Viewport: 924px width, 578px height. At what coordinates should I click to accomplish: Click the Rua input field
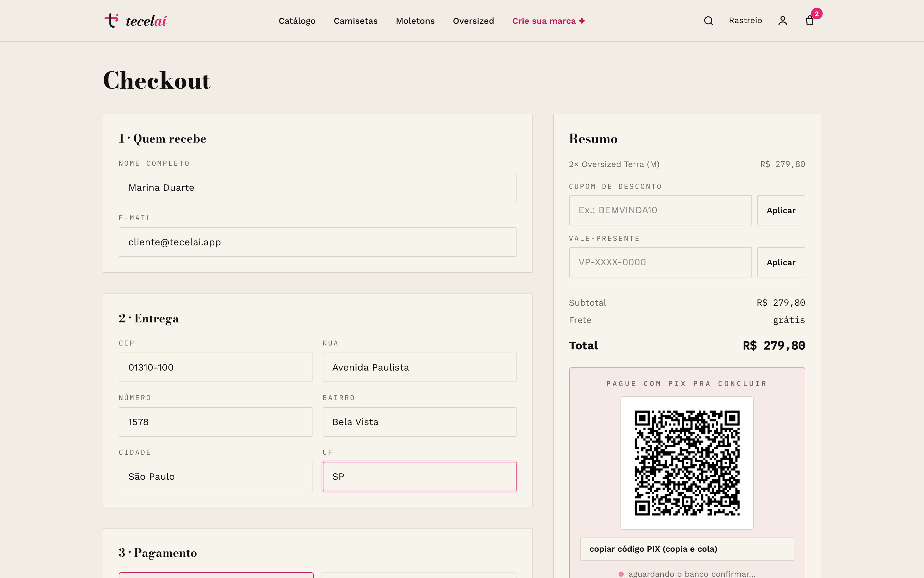coord(419,367)
